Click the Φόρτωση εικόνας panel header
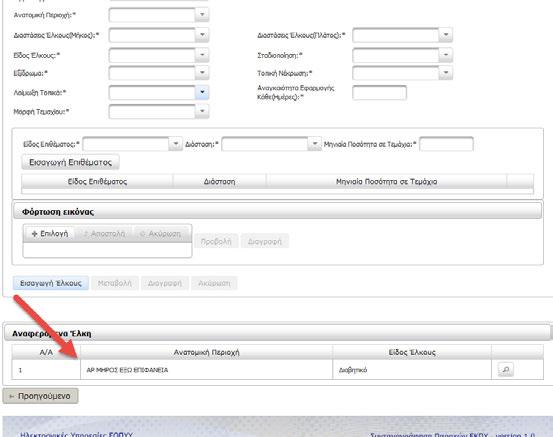Image resolution: width=553 pixels, height=437 pixels. coord(278,212)
